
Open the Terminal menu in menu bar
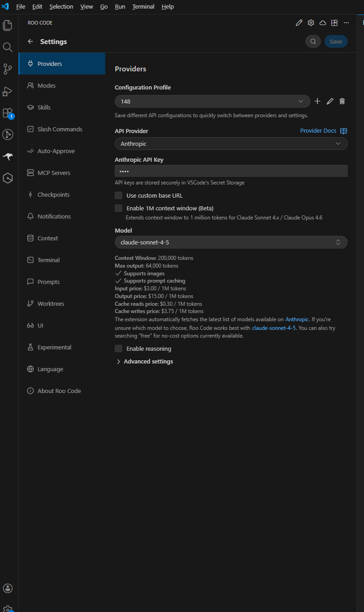click(143, 7)
